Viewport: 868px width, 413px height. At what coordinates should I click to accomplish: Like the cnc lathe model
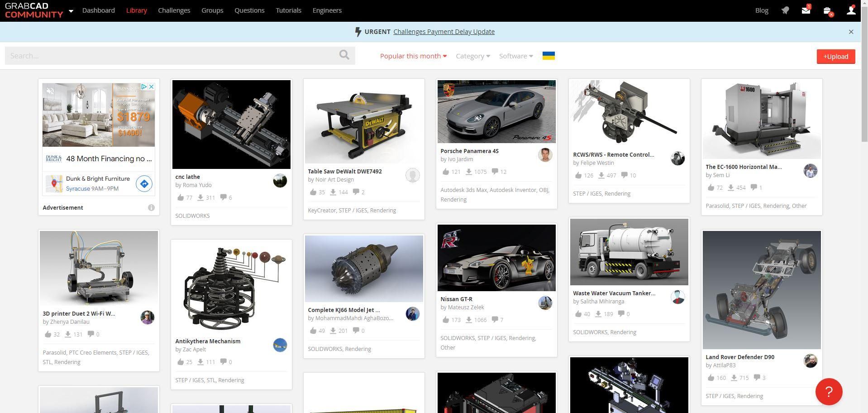coord(181,197)
